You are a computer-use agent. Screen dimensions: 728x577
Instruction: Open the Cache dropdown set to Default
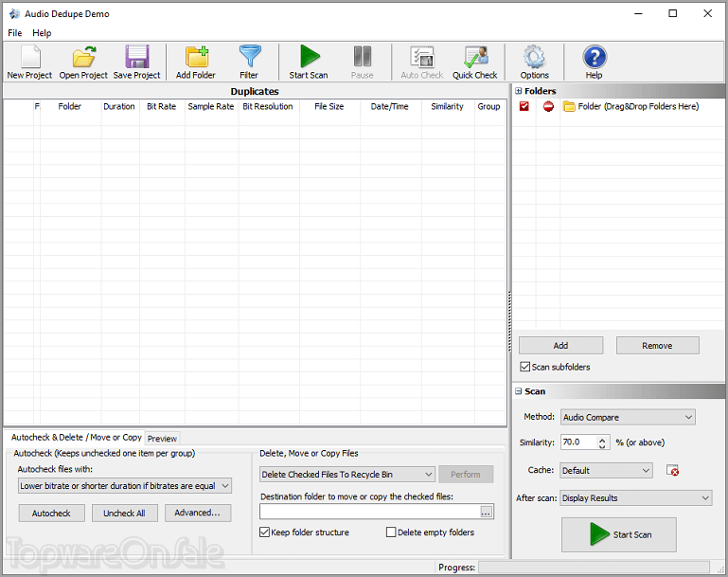tap(606, 471)
